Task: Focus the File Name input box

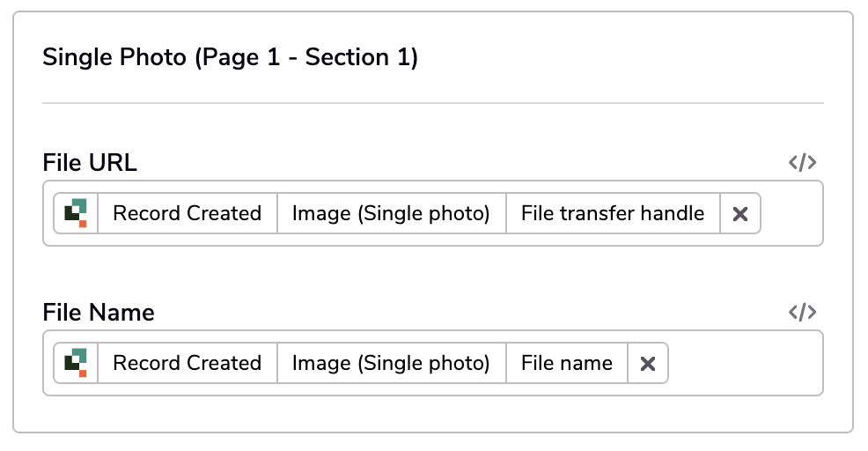Action: click(x=433, y=364)
